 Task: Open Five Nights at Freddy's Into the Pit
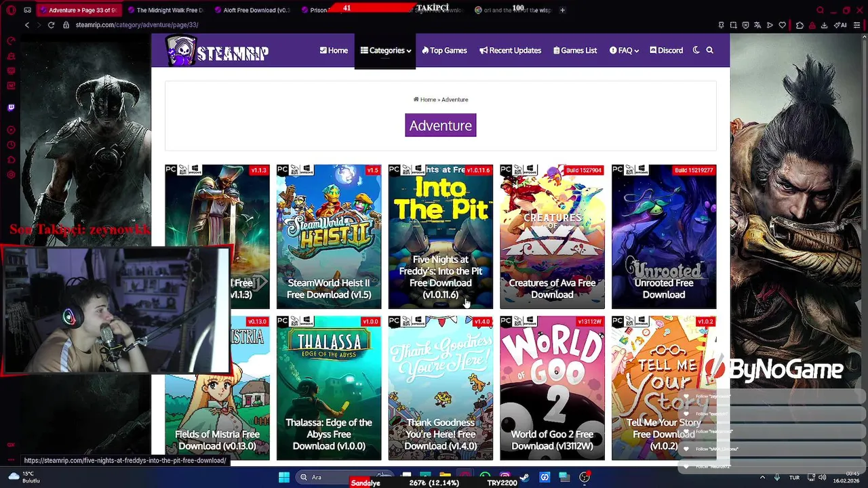(441, 236)
